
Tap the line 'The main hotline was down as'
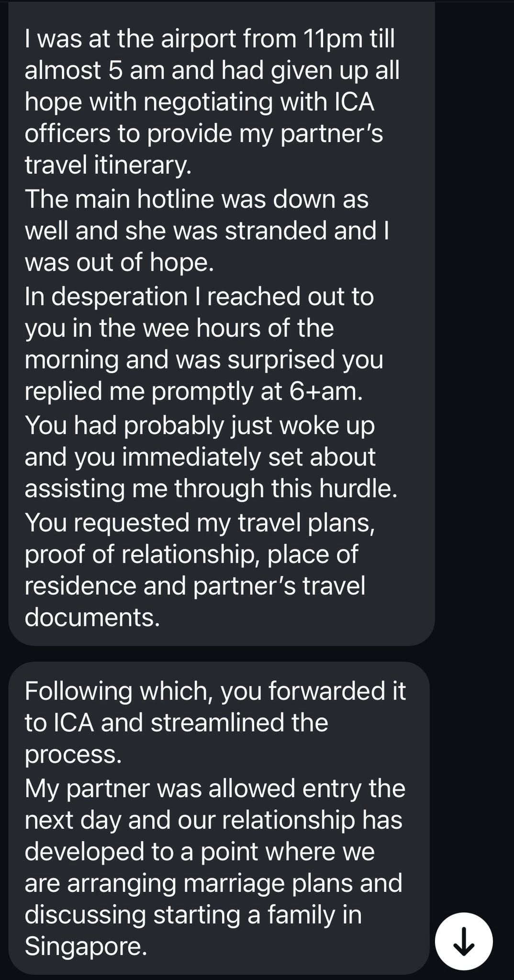point(196,198)
